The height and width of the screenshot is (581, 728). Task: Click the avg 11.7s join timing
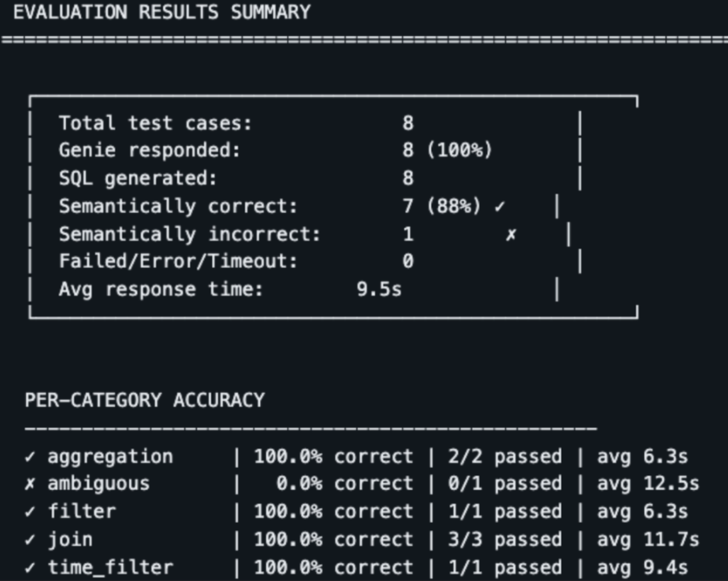tap(648, 540)
